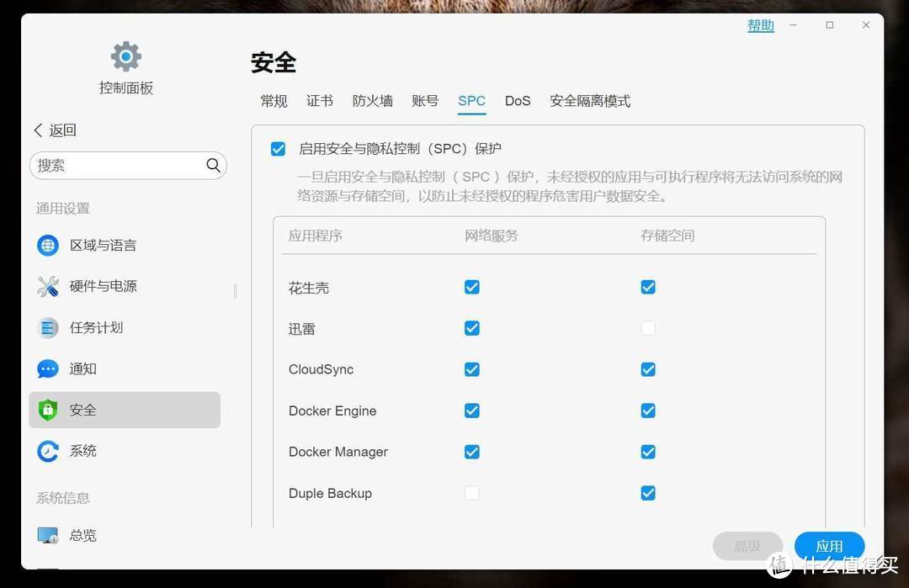Uncheck Docker Engine storage space checkbox
Image resolution: width=909 pixels, height=588 pixels.
tap(648, 411)
